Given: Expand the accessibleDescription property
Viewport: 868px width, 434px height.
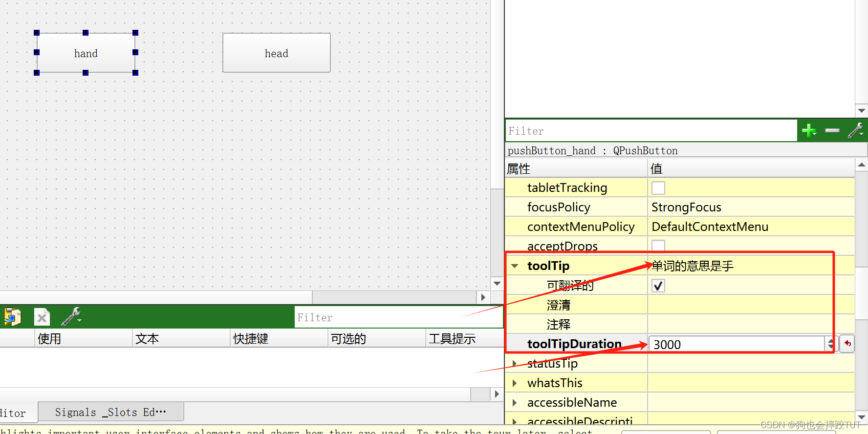Looking at the screenshot, I should 515,421.
